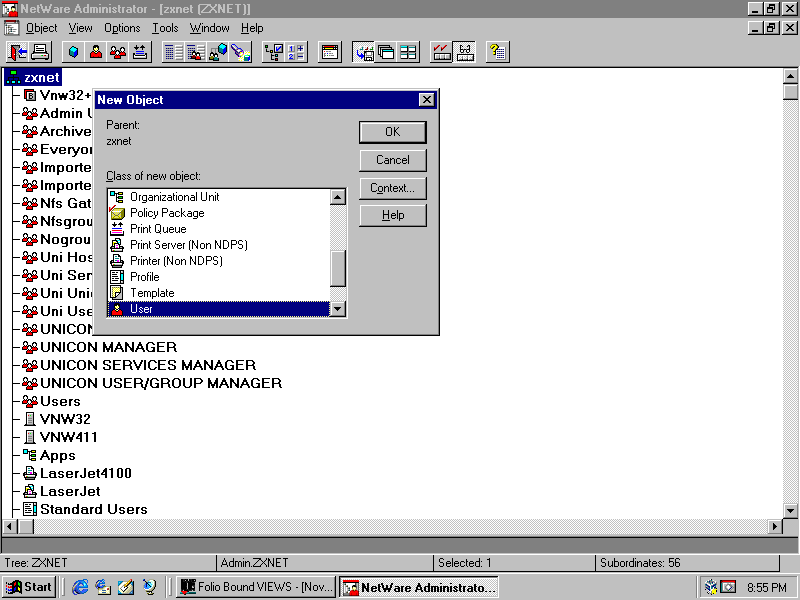Close the New Object dialog
Viewport: 800px width, 600px height.
pyautogui.click(x=426, y=99)
